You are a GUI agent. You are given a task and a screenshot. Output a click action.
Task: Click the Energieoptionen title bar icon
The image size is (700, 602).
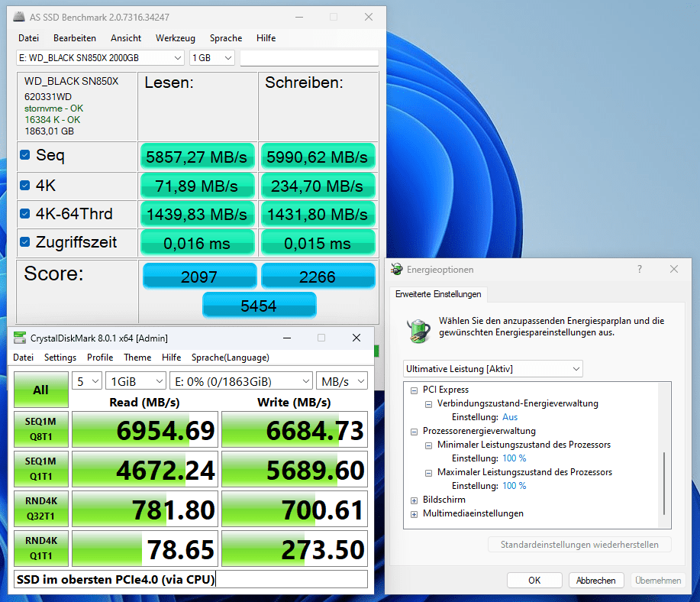396,269
